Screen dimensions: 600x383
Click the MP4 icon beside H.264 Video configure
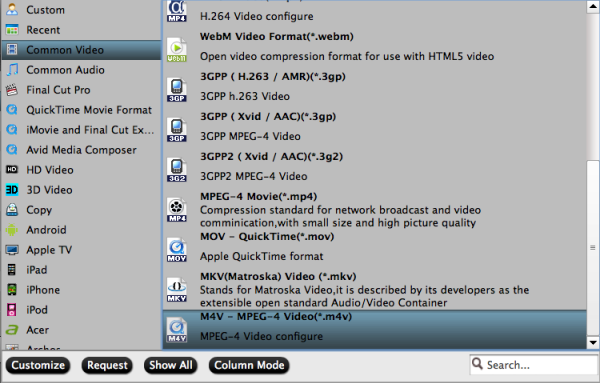176,11
